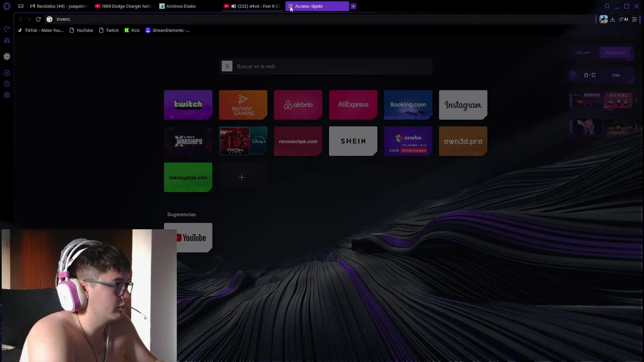Open the Dice People game card
644x362 pixels.
pos(618,100)
